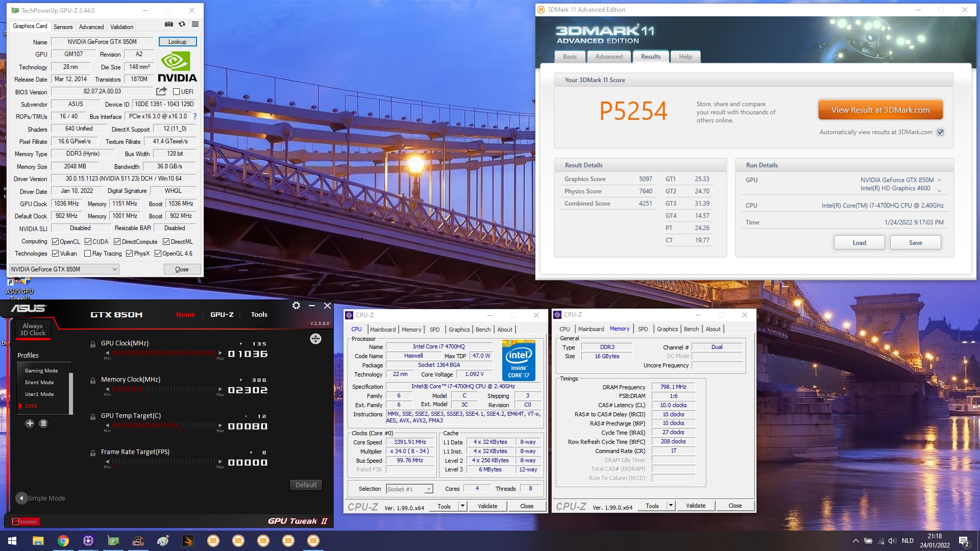The image size is (980, 551).
Task: Open Help tab in 3DMark 11
Action: pyautogui.click(x=685, y=57)
